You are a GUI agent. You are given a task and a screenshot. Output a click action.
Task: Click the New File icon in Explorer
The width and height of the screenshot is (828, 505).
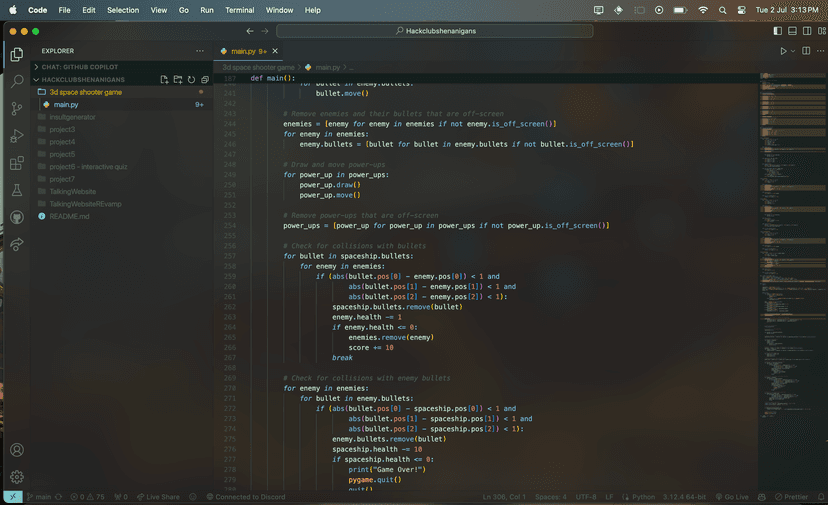tap(164, 79)
